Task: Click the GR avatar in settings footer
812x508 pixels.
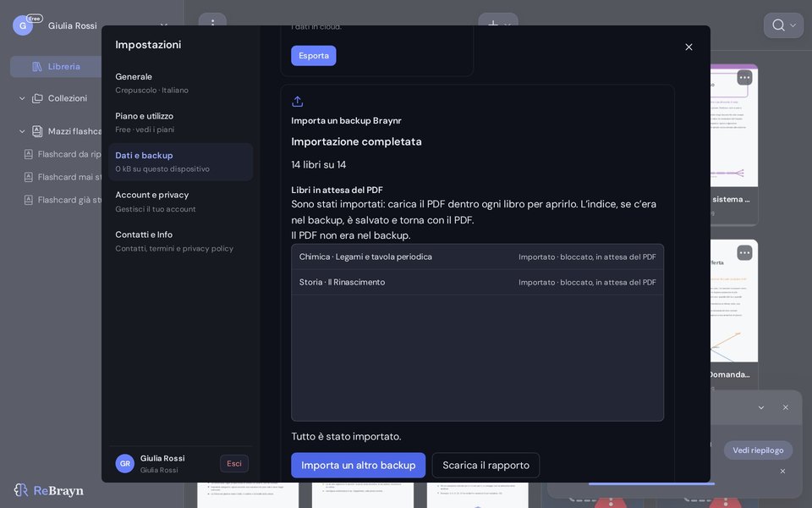Action: point(125,463)
